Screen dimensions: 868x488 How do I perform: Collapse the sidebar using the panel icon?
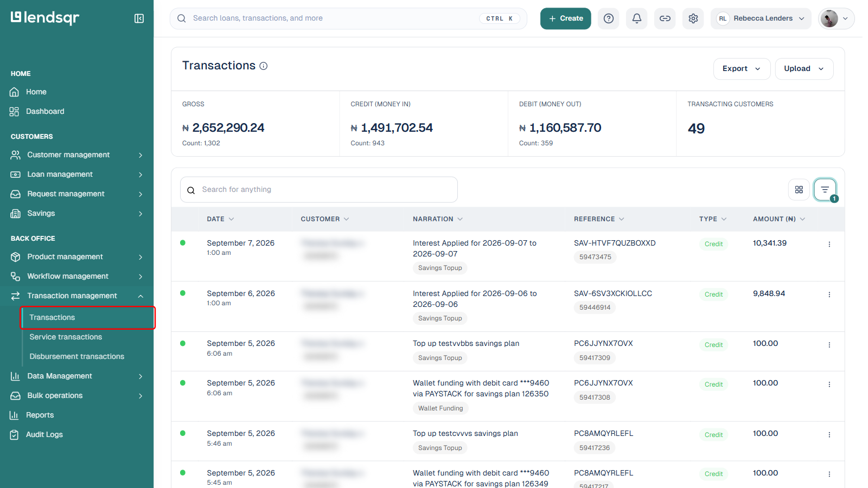click(139, 18)
